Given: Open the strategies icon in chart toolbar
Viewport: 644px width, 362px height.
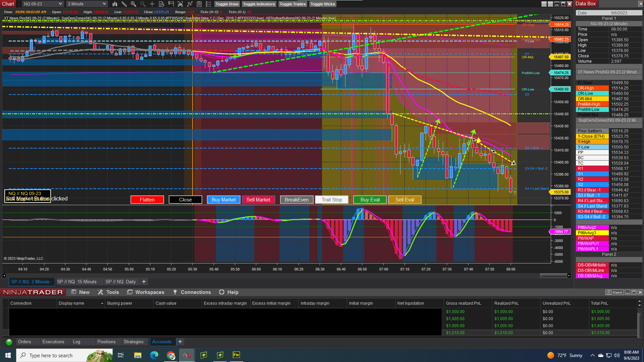Looking at the screenshot, I should click(199, 4).
